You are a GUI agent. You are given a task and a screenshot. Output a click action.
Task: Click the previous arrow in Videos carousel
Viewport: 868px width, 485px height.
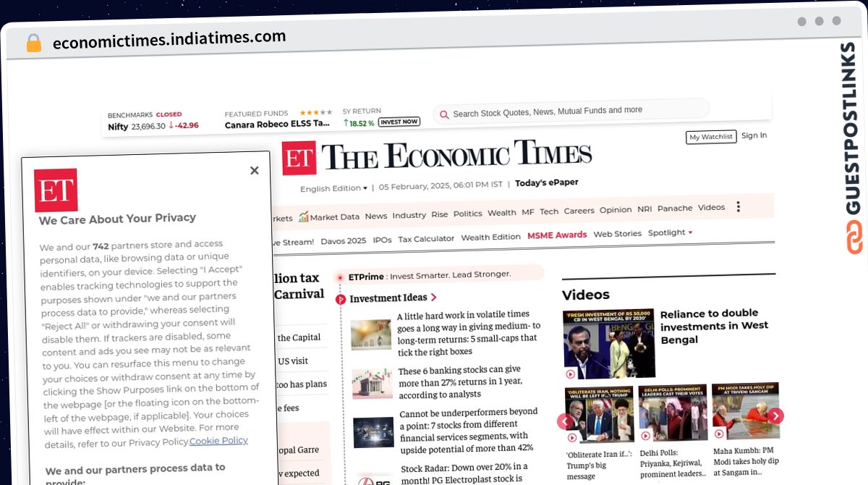coord(565,422)
